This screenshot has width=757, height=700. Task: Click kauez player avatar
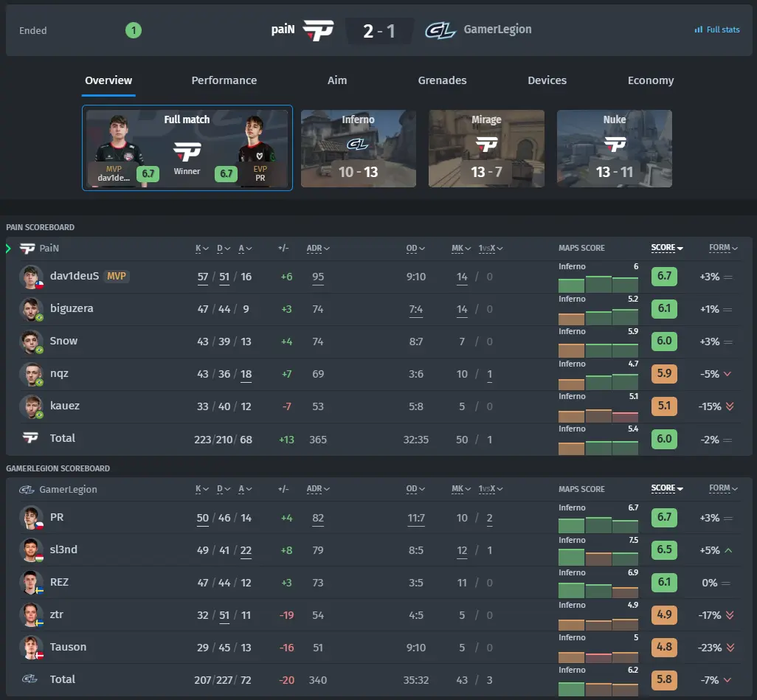[x=32, y=406]
